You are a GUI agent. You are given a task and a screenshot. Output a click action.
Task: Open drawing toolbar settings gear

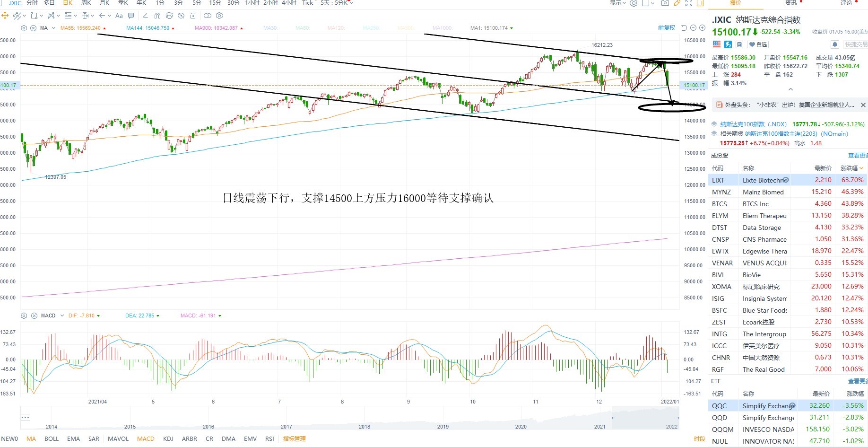point(219,16)
